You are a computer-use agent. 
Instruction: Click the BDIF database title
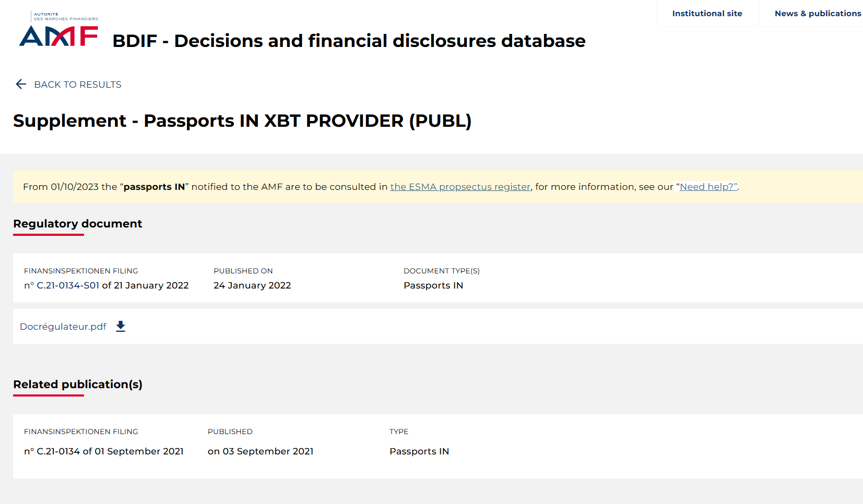(x=349, y=41)
